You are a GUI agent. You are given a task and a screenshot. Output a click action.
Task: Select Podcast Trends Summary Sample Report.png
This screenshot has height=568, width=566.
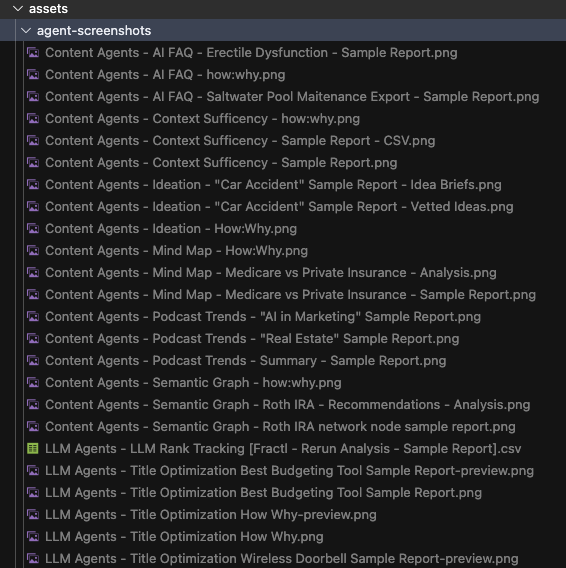(x=245, y=361)
